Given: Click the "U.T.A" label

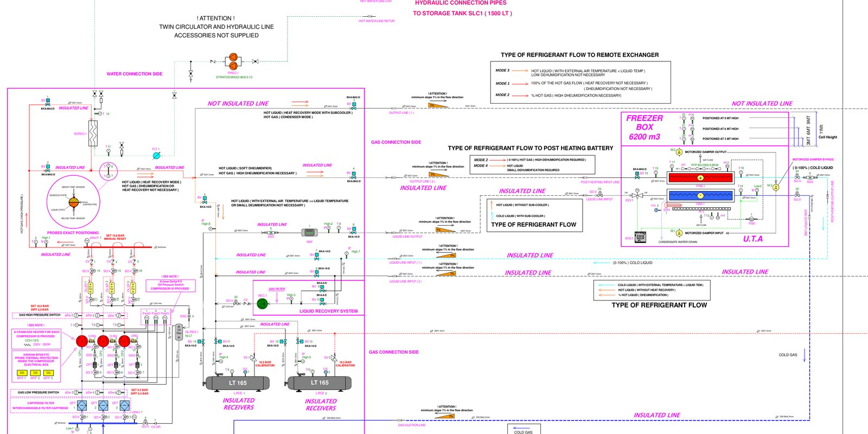Looking at the screenshot, I should 753,239.
